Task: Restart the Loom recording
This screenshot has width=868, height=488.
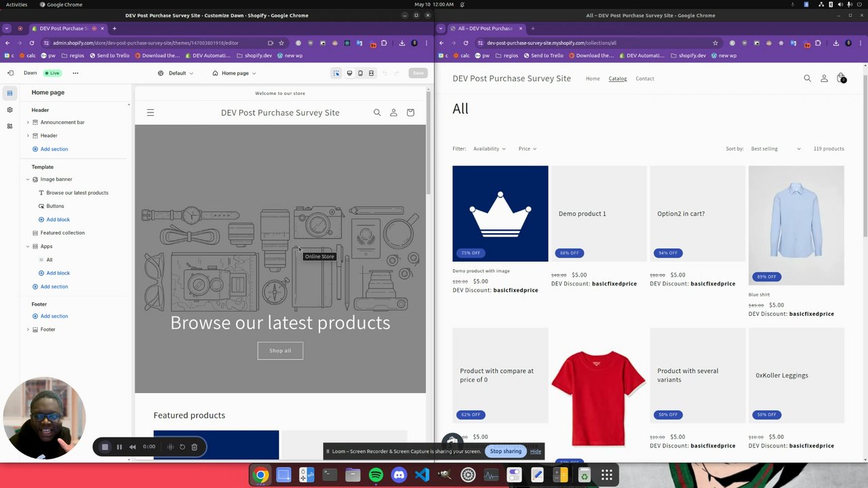Action: (x=182, y=447)
